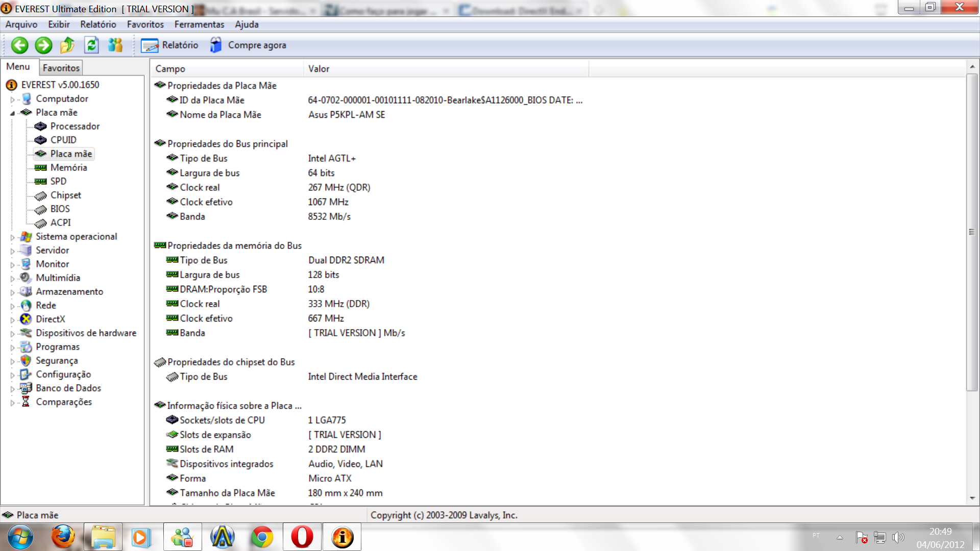Open the Relatório report button
This screenshot has width=980, height=551.
[169, 45]
